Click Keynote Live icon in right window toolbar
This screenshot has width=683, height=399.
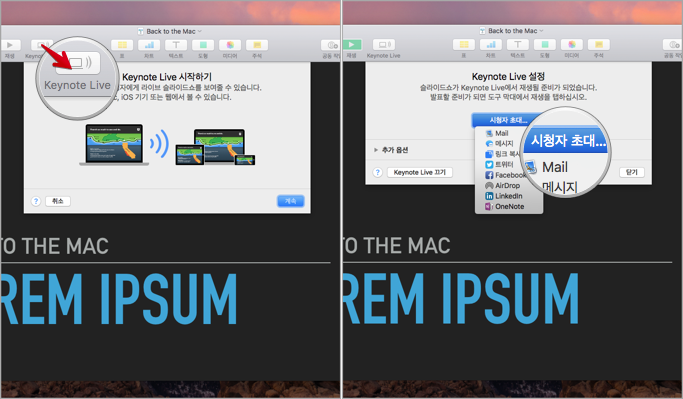[384, 44]
